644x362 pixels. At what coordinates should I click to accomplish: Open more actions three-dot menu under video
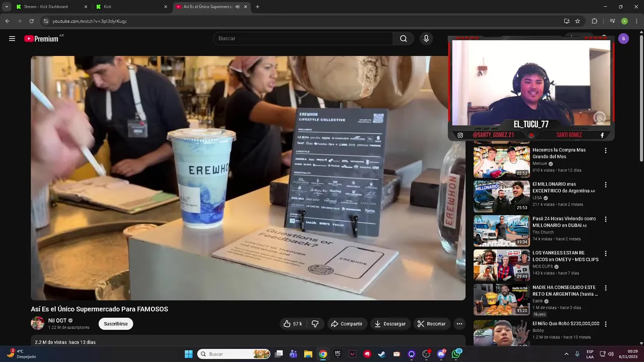[459, 324]
